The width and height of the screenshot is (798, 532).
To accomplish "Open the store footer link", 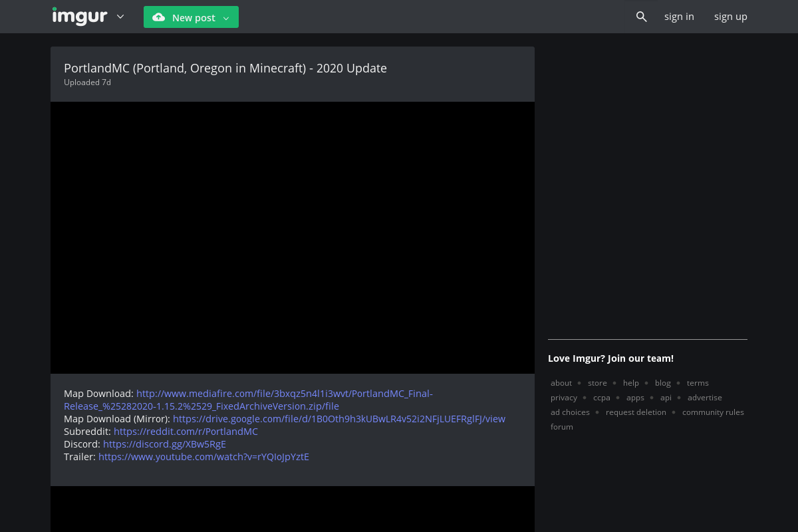I will point(597,383).
